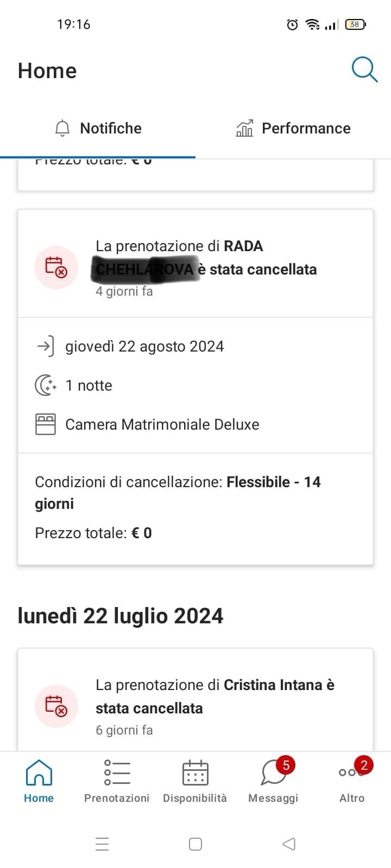
Task: Tap the bed room-type icon
Action: tap(46, 424)
